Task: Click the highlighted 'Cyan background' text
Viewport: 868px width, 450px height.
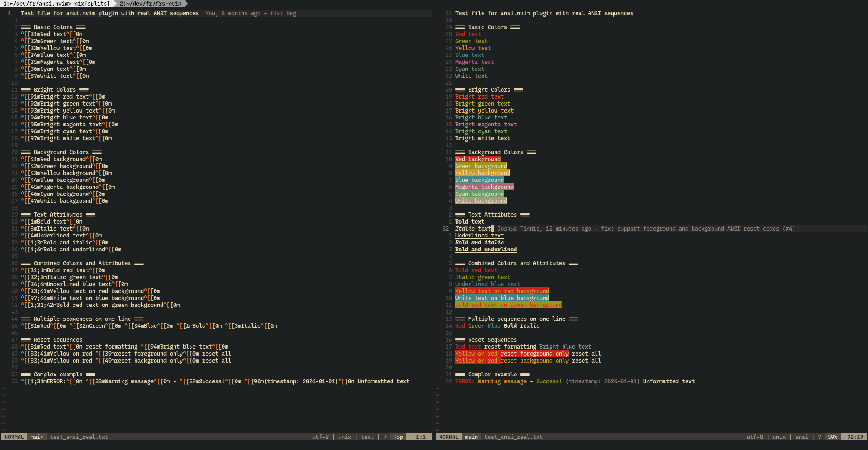Action: (x=479, y=194)
